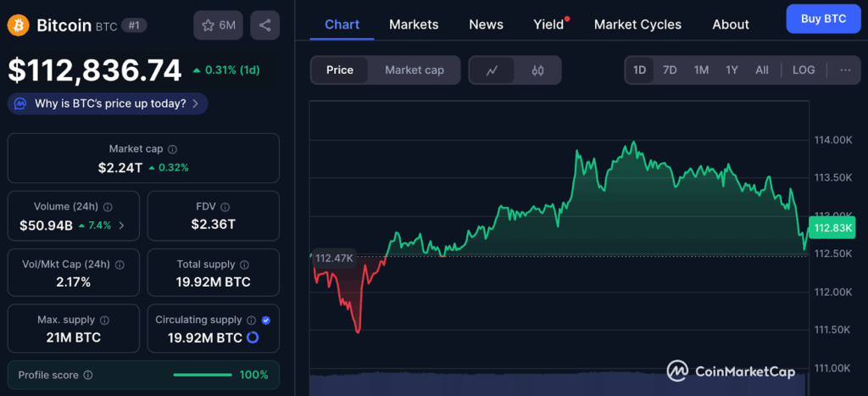The height and width of the screenshot is (396, 868).
Task: Switch to candlestick chart icon
Action: [537, 70]
